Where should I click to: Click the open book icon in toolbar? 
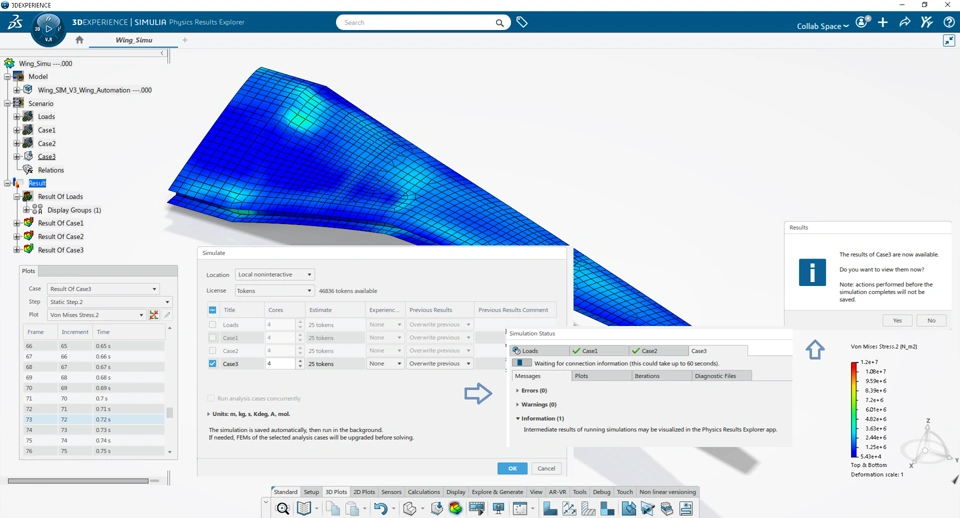point(304,508)
